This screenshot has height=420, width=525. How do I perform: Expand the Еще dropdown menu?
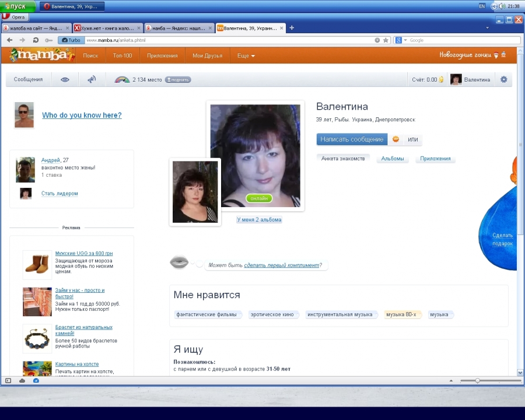(x=246, y=55)
